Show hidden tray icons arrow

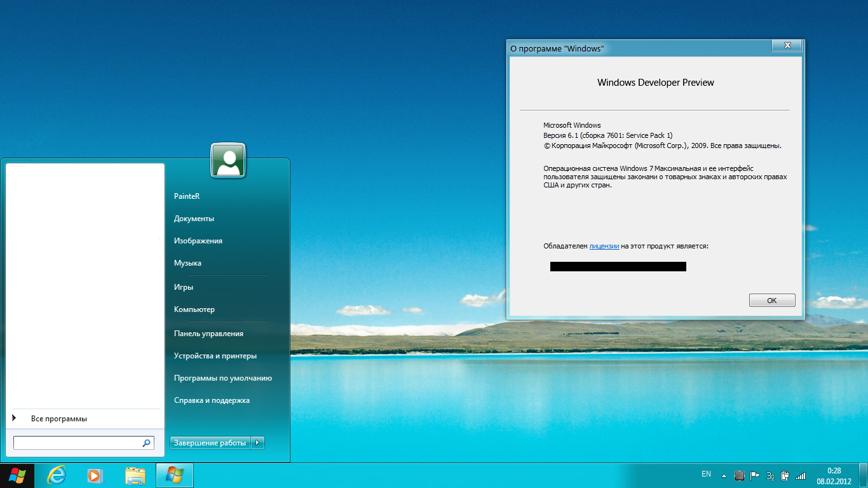pos(724,475)
